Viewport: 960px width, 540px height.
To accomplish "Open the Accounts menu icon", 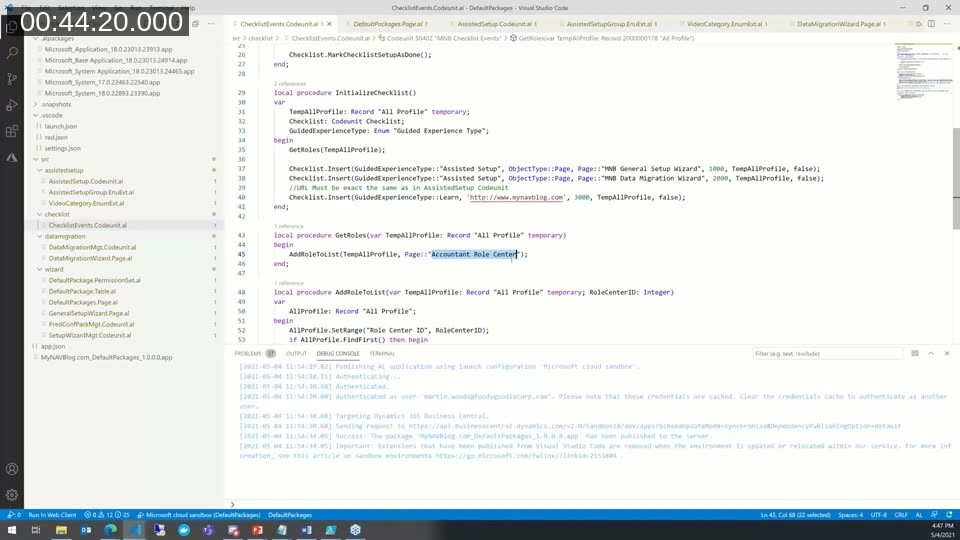I will (12, 469).
